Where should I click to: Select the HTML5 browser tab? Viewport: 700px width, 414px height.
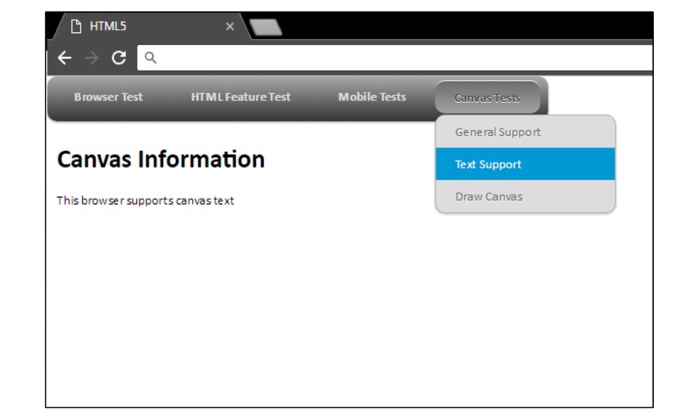152,26
